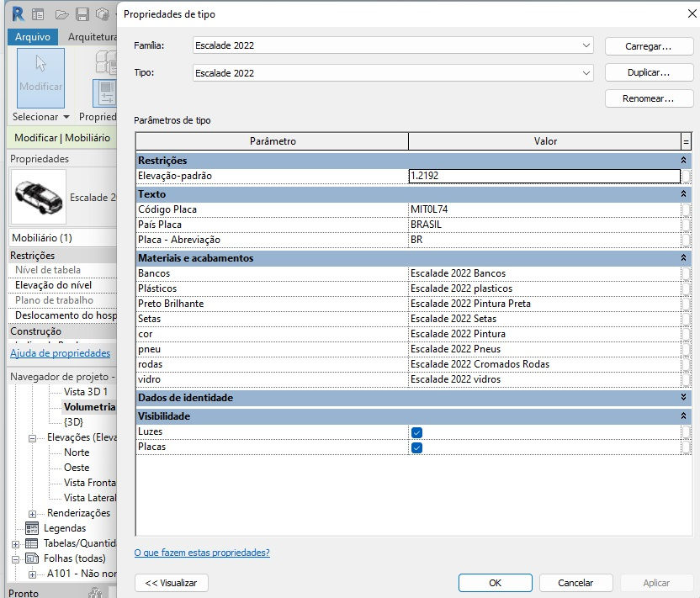Image resolution: width=700 pixels, height=598 pixels.
Task: Open the Home page icon in quick access
Action: (x=38, y=15)
